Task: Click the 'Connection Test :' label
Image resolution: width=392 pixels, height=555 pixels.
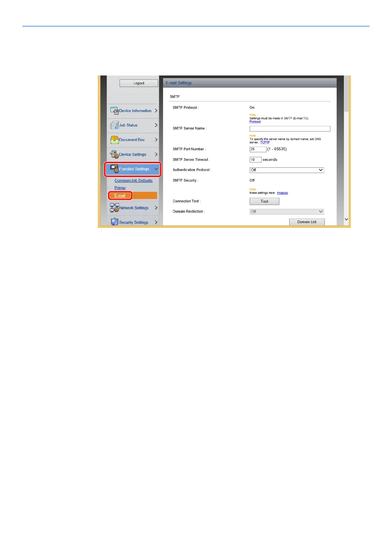Action: pyautogui.click(x=186, y=201)
